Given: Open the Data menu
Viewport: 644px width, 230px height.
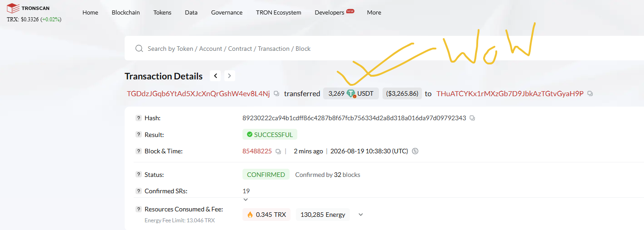Looking at the screenshot, I should (x=191, y=12).
